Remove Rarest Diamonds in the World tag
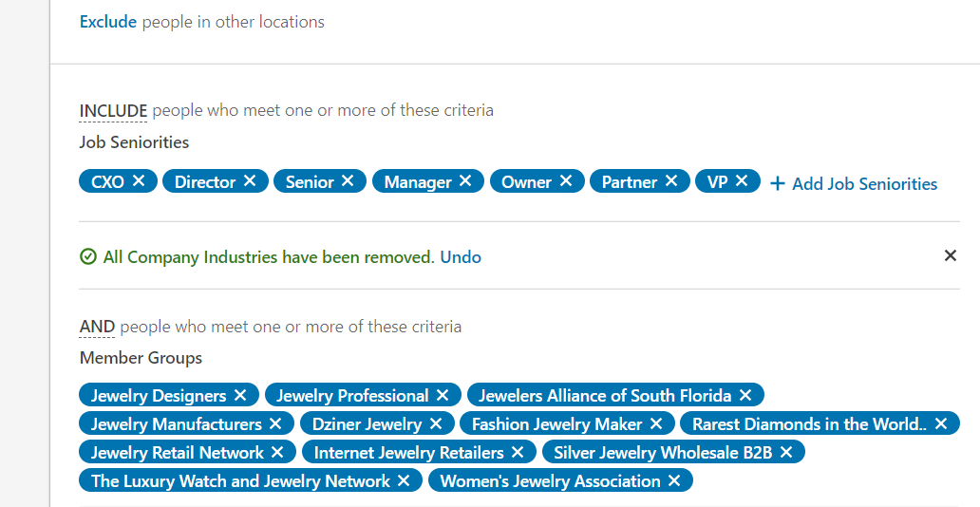Viewport: 980px width, 507px height. tap(941, 423)
